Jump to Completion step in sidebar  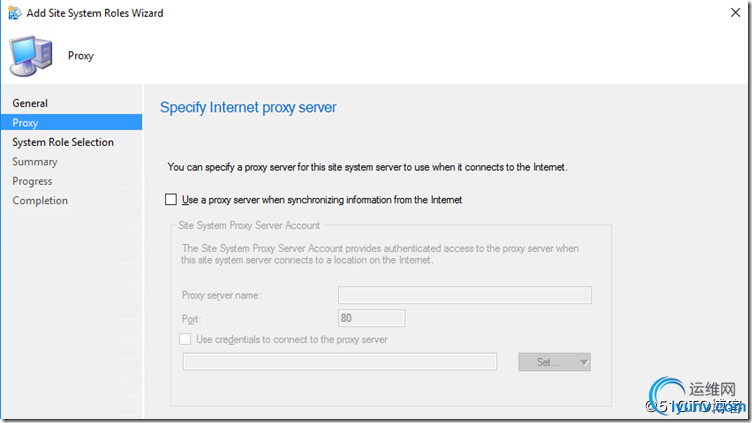click(x=40, y=201)
